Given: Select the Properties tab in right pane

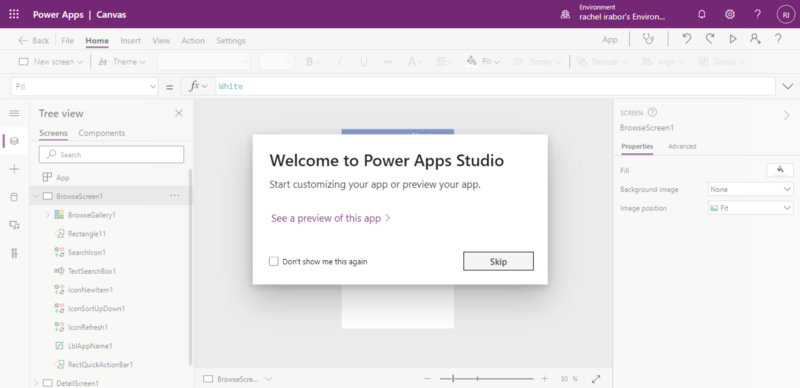Looking at the screenshot, I should tap(637, 147).
